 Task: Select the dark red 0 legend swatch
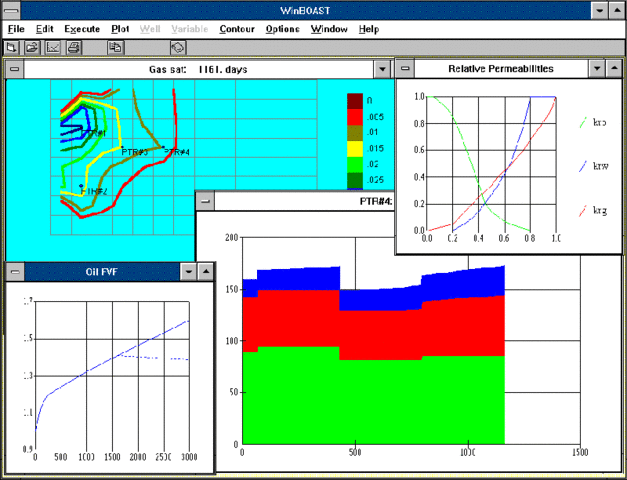pyautogui.click(x=355, y=101)
